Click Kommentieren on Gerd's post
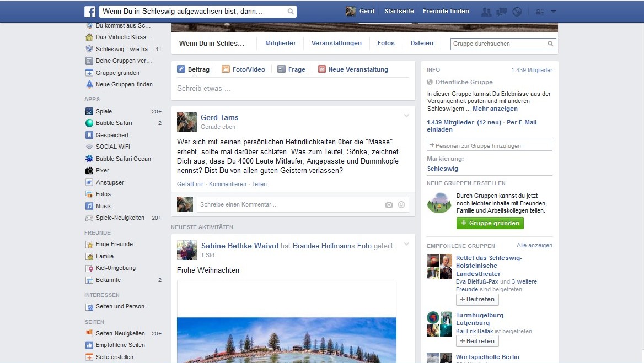Image resolution: width=644 pixels, height=363 pixels. [228, 184]
